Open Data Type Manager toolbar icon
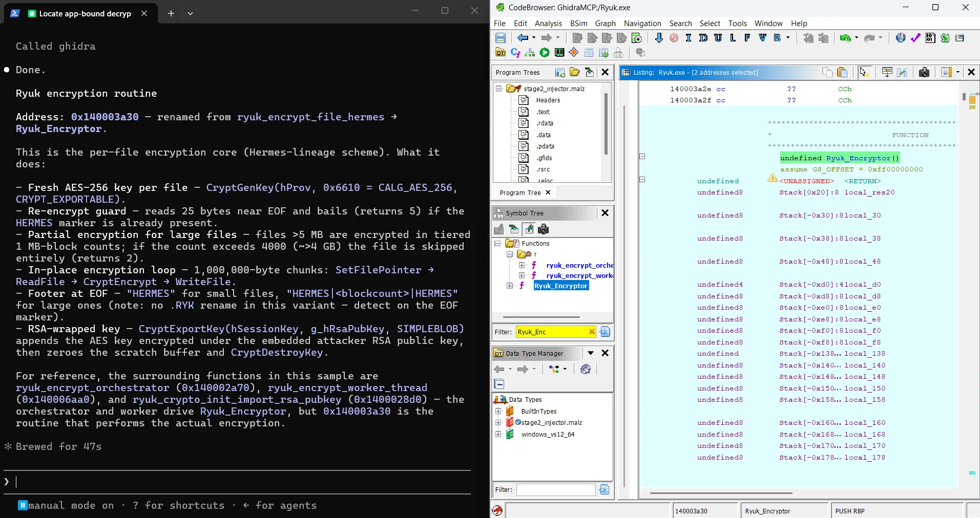The height and width of the screenshot is (518, 980). tap(501, 53)
